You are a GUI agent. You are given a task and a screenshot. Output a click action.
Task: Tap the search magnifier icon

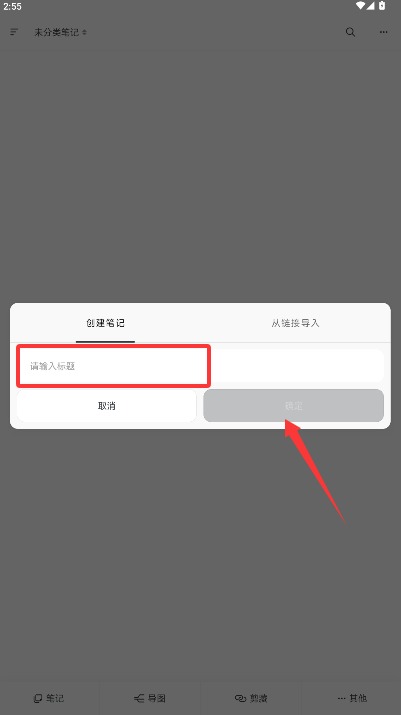[x=350, y=32]
